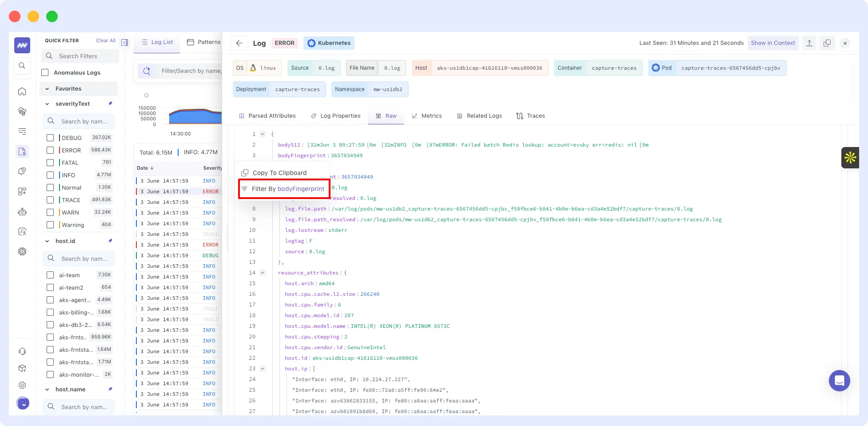Check the ERROR severity checkbox

pyautogui.click(x=50, y=150)
